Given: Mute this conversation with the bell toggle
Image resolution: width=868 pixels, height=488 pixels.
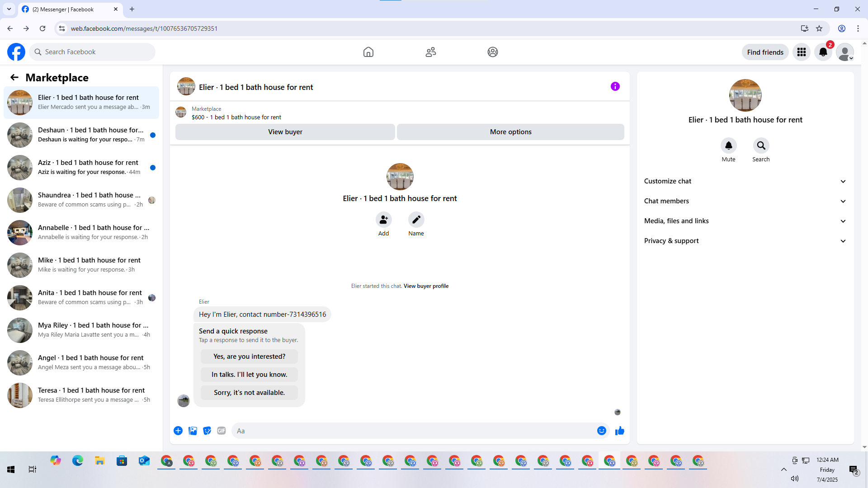Looking at the screenshot, I should click(x=728, y=145).
